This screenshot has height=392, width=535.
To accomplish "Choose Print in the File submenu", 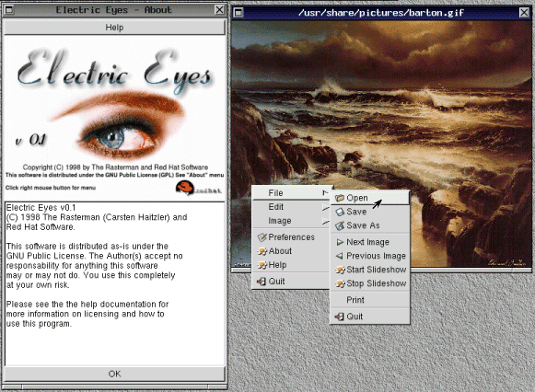I will point(370,300).
